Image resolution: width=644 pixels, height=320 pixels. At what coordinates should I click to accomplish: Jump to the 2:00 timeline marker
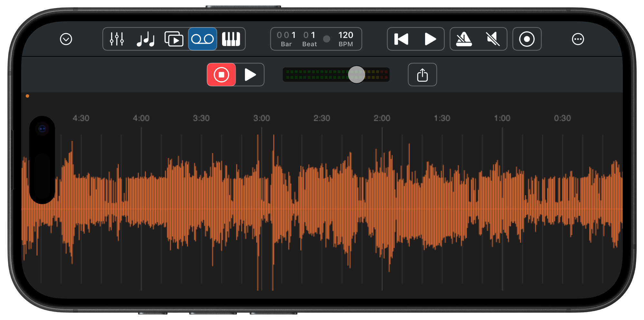pos(382,118)
